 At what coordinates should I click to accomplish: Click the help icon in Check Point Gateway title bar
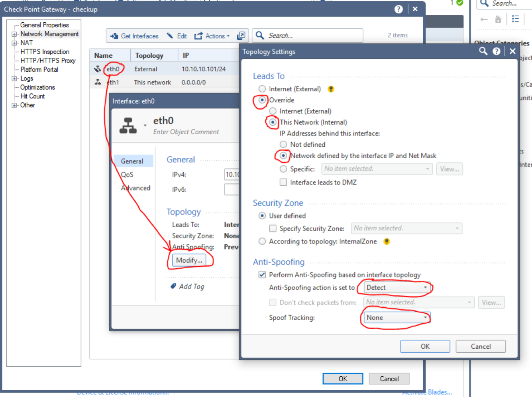399,9
